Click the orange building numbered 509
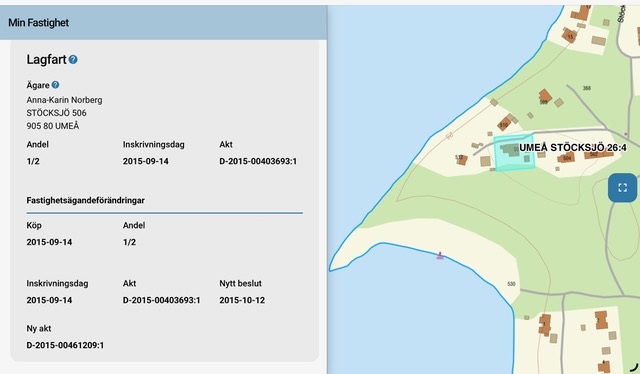The width and height of the screenshot is (640, 374). pos(544,97)
